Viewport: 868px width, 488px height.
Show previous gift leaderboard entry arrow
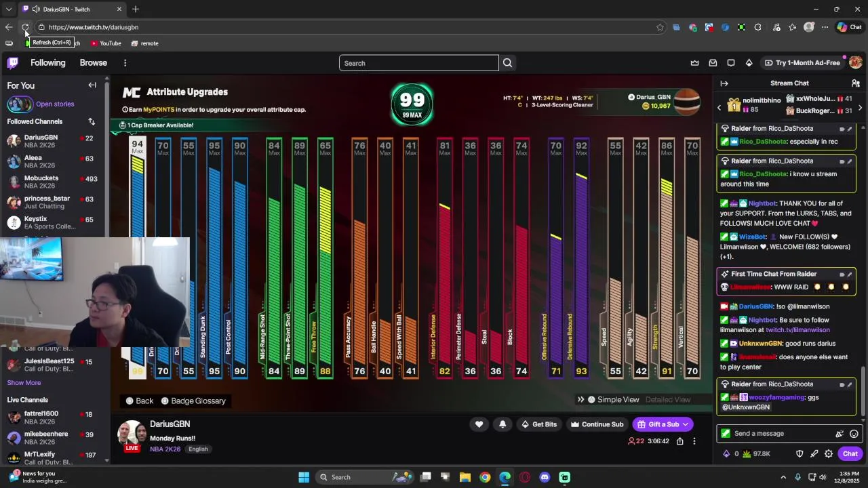719,108
